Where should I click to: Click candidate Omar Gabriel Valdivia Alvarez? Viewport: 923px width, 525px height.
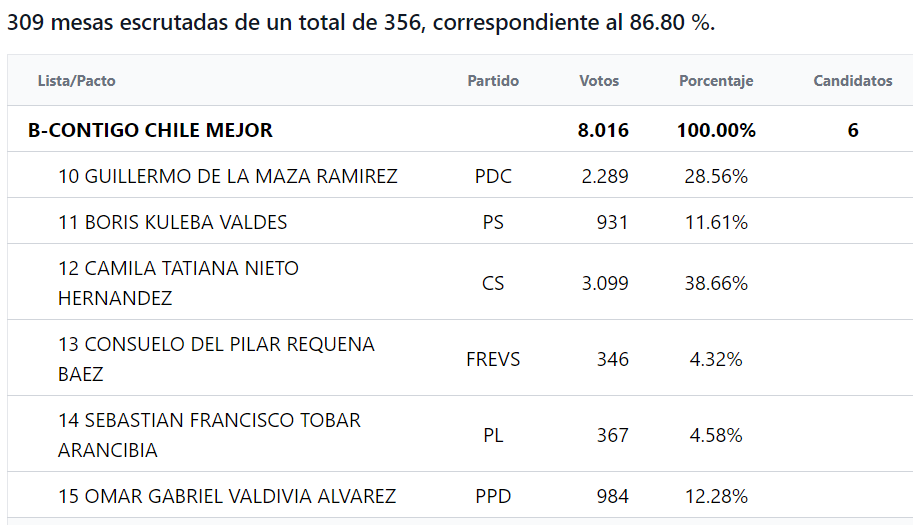coord(227,496)
